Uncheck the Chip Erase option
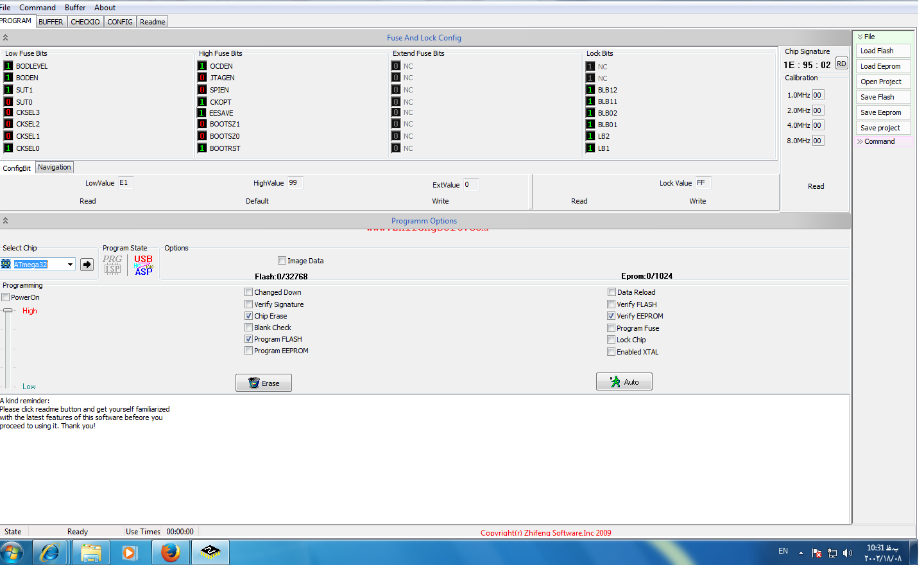This screenshot has width=924, height=578. pyautogui.click(x=248, y=316)
